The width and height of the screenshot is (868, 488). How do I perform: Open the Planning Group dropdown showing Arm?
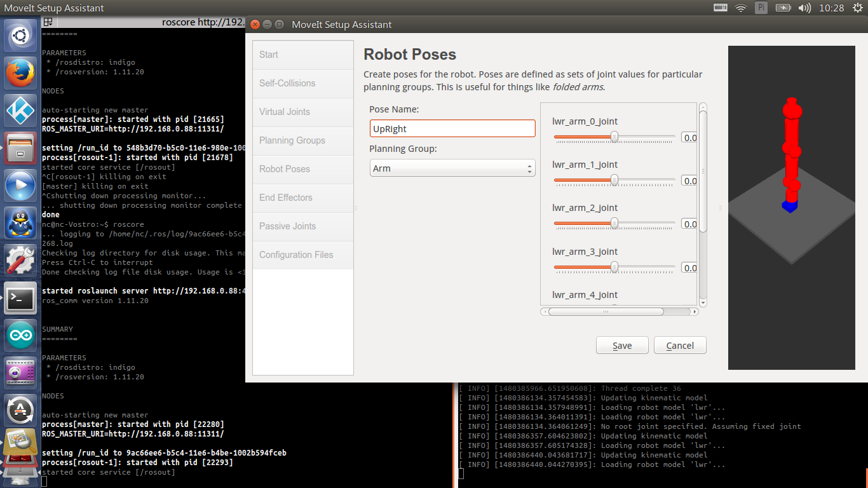point(452,168)
